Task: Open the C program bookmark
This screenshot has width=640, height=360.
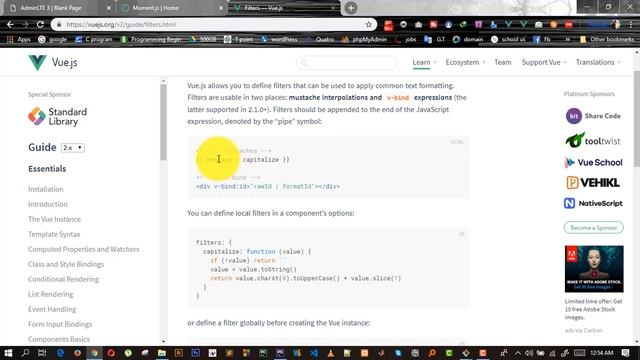Action: (x=93, y=39)
